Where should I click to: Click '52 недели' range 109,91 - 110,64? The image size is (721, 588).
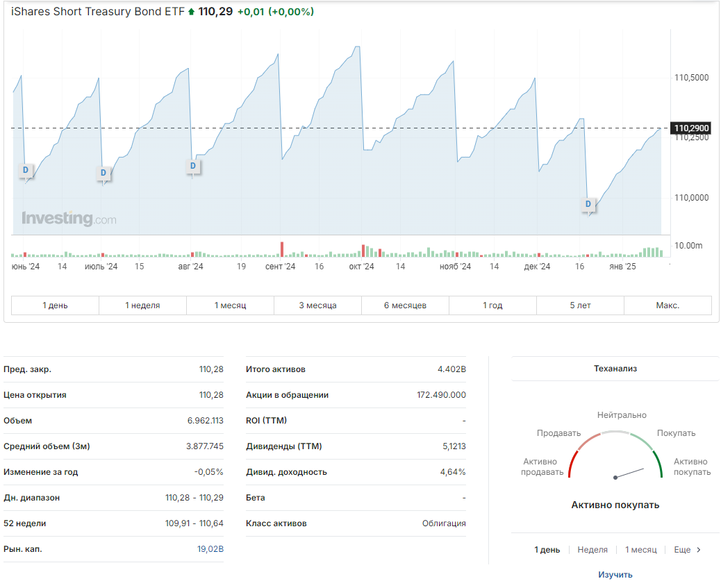tap(194, 523)
